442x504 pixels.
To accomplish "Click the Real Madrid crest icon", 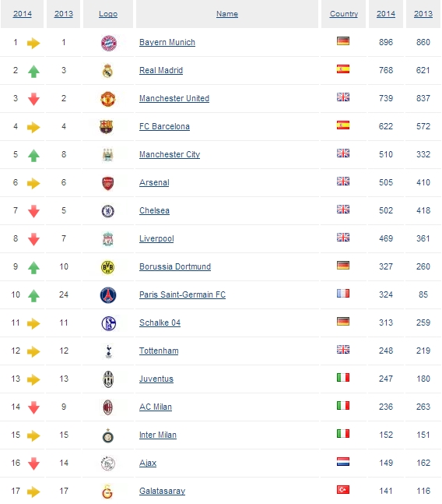I will coord(108,71).
